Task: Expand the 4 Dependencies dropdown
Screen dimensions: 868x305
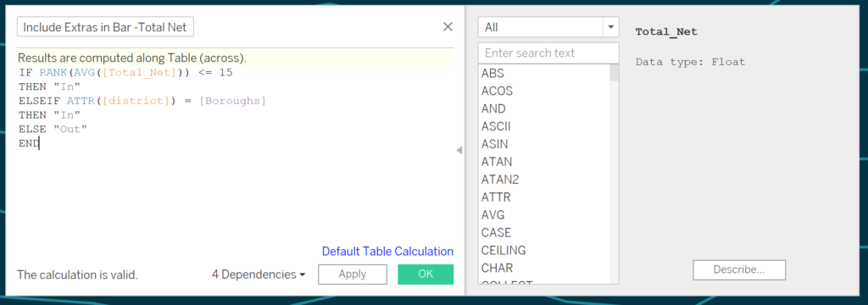Action: (x=259, y=274)
